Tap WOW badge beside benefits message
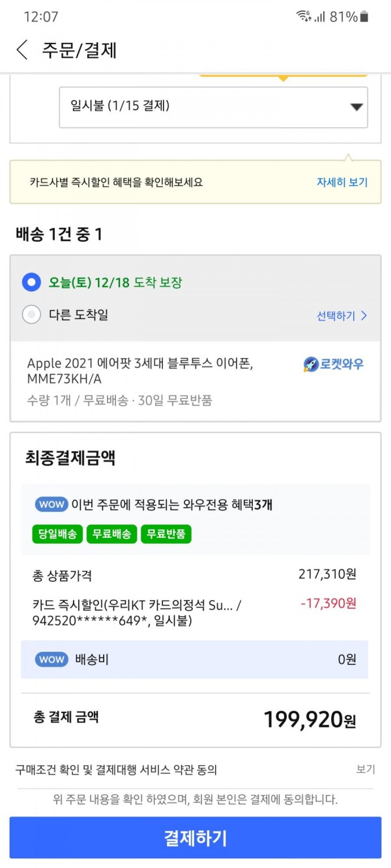This screenshot has height=868, width=391. 51,504
